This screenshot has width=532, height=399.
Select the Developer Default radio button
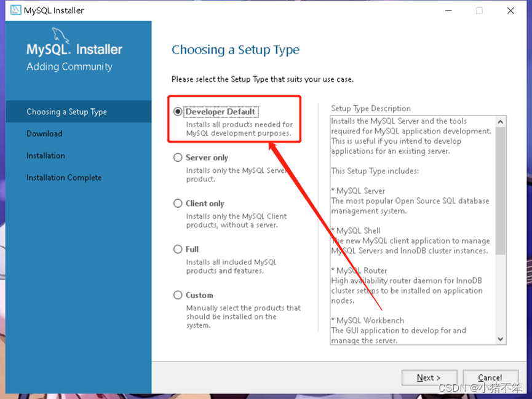point(178,112)
